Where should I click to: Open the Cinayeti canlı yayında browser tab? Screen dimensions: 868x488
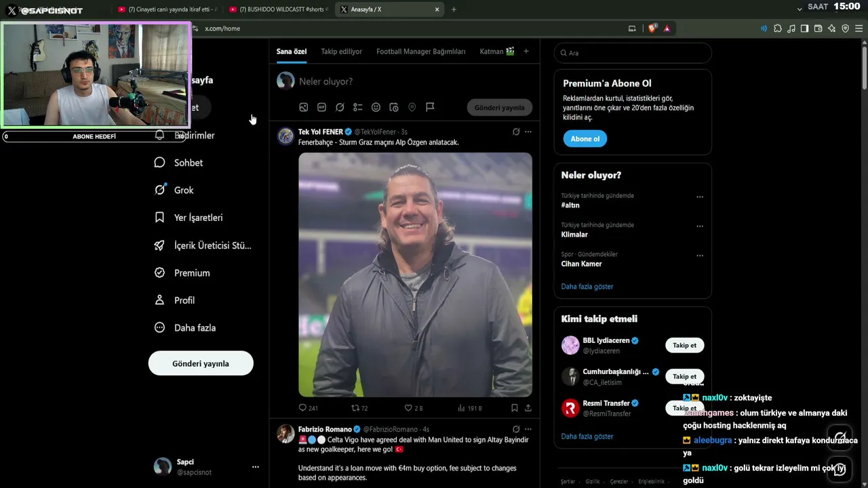point(167,9)
